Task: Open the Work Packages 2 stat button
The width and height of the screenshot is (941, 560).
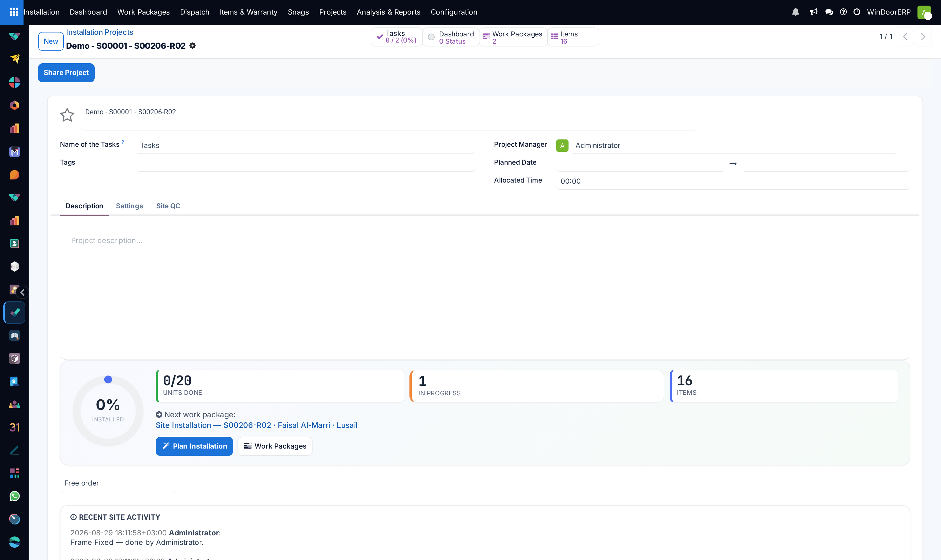Action: coord(513,37)
